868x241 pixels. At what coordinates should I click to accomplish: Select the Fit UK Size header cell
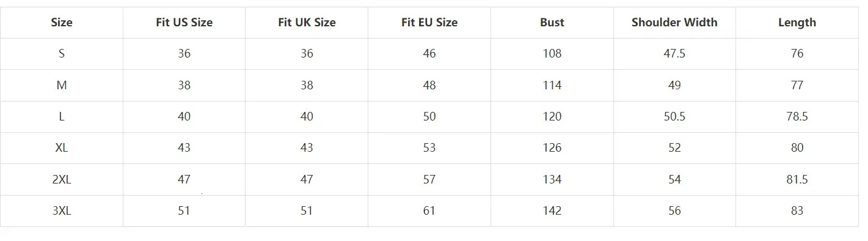[x=307, y=23]
